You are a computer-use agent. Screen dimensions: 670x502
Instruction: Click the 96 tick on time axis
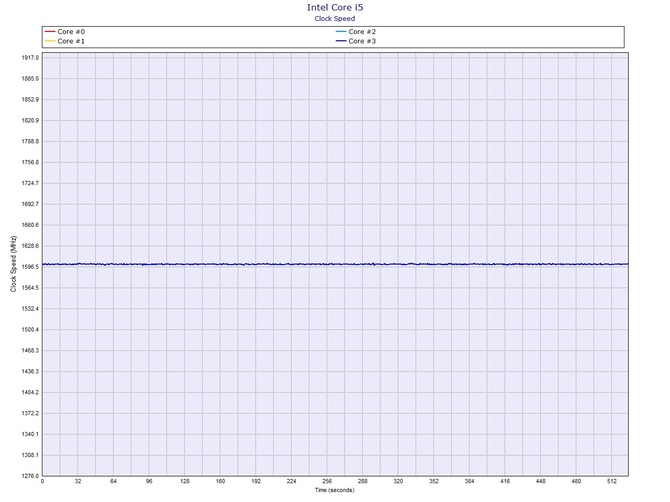[149, 481]
